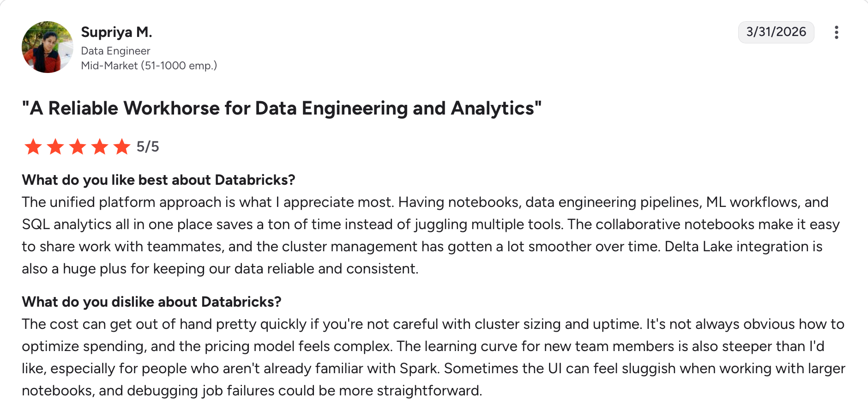Click the fourth rating star
The height and width of the screenshot is (400, 868).
[x=100, y=147]
